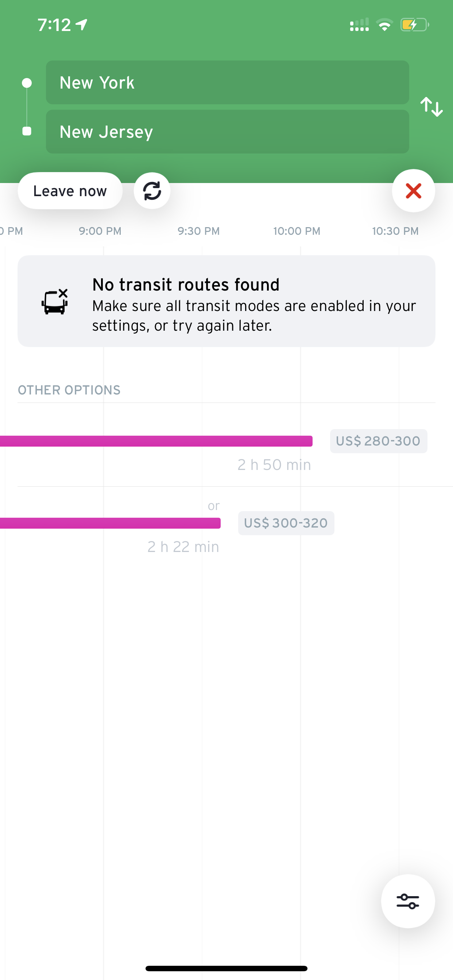Image resolution: width=453 pixels, height=980 pixels.
Task: Select the 2 h 22 min route bar
Action: pyautogui.click(x=111, y=523)
